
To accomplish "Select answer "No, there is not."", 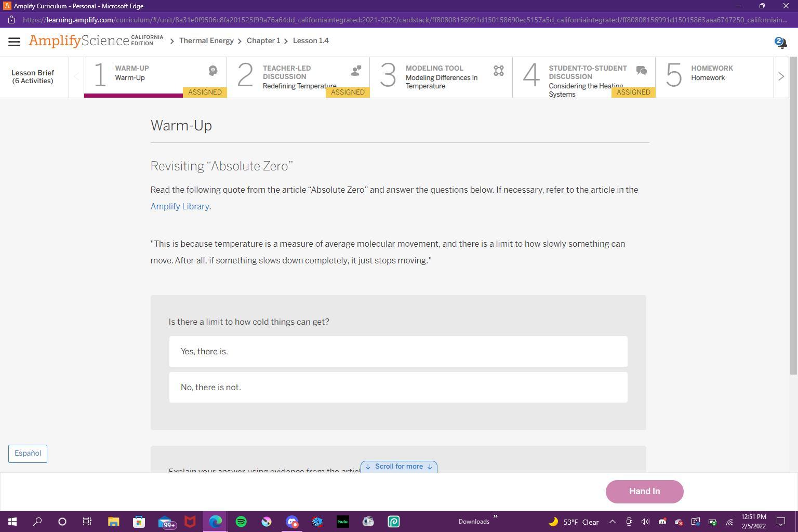I will click(398, 387).
